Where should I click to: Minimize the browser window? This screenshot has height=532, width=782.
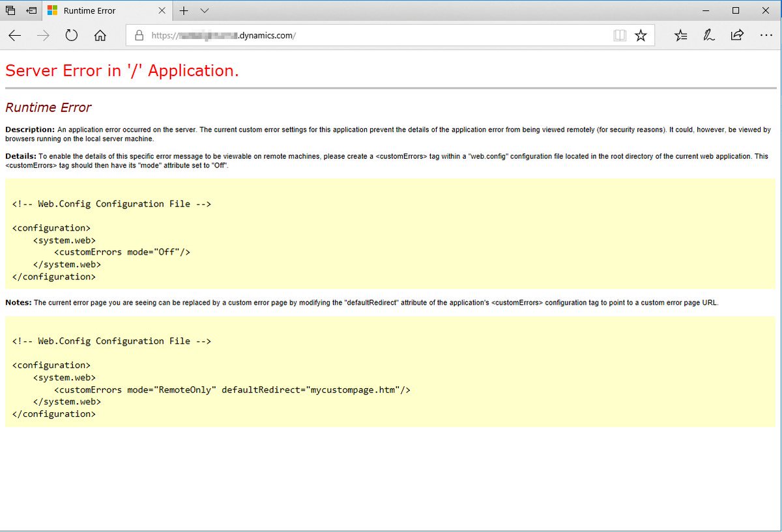pos(706,10)
